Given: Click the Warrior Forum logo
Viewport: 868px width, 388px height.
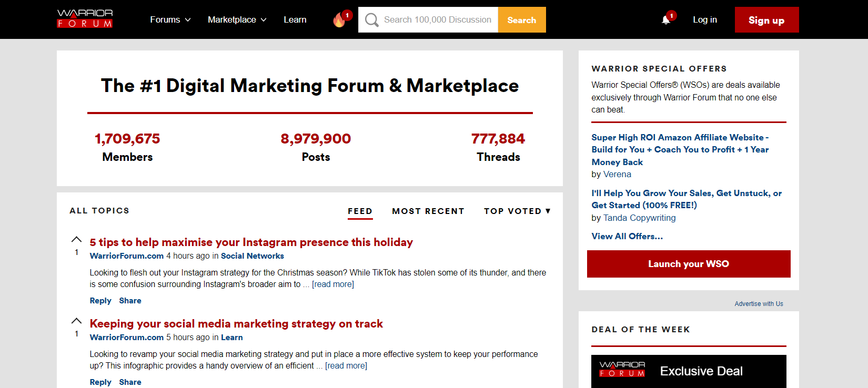Looking at the screenshot, I should click(85, 18).
